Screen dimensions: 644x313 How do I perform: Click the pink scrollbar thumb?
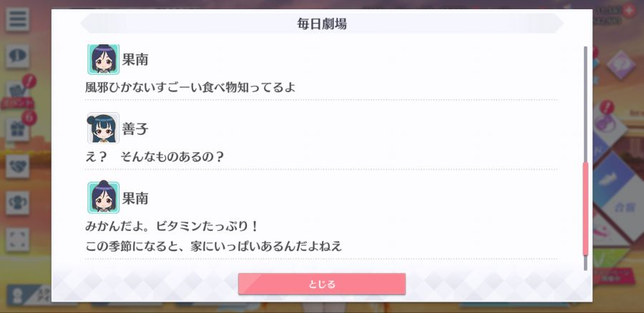click(x=585, y=209)
